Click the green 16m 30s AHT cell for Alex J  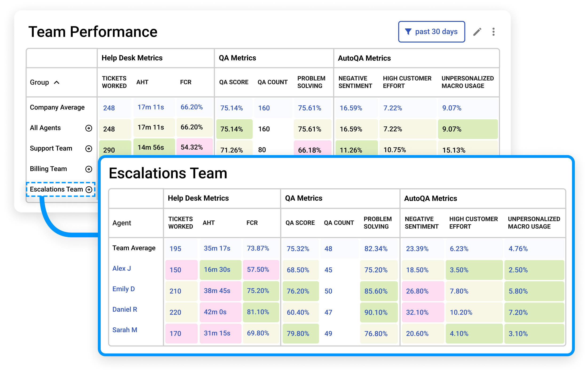point(220,270)
